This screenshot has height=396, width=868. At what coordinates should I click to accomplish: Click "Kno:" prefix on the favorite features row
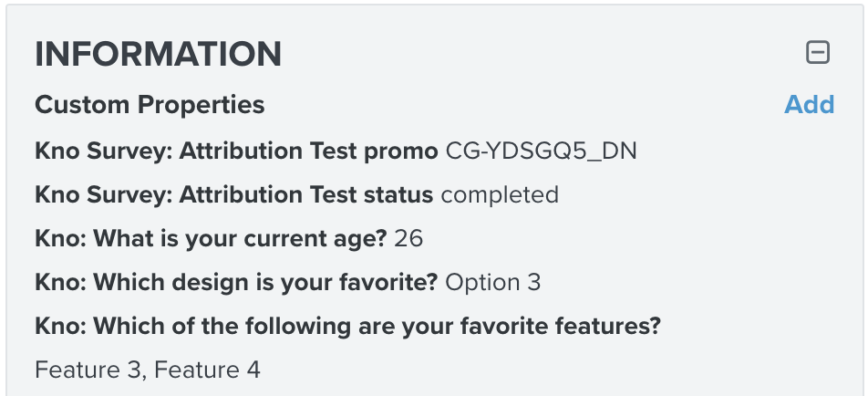(x=61, y=326)
